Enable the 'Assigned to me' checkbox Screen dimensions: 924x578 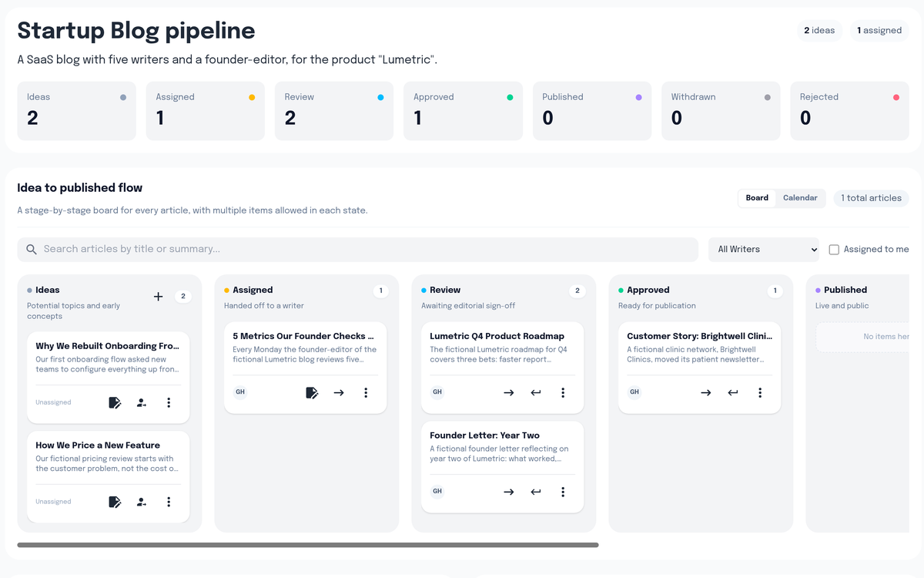(834, 249)
